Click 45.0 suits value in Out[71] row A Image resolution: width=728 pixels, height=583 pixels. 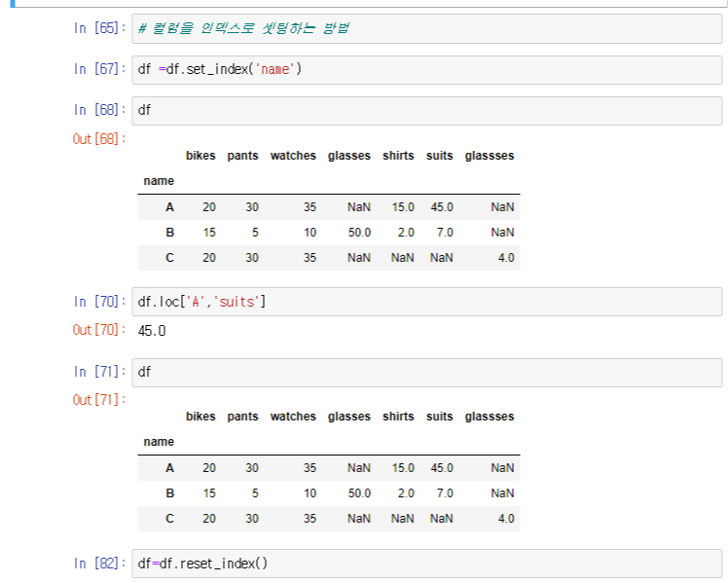(442, 468)
